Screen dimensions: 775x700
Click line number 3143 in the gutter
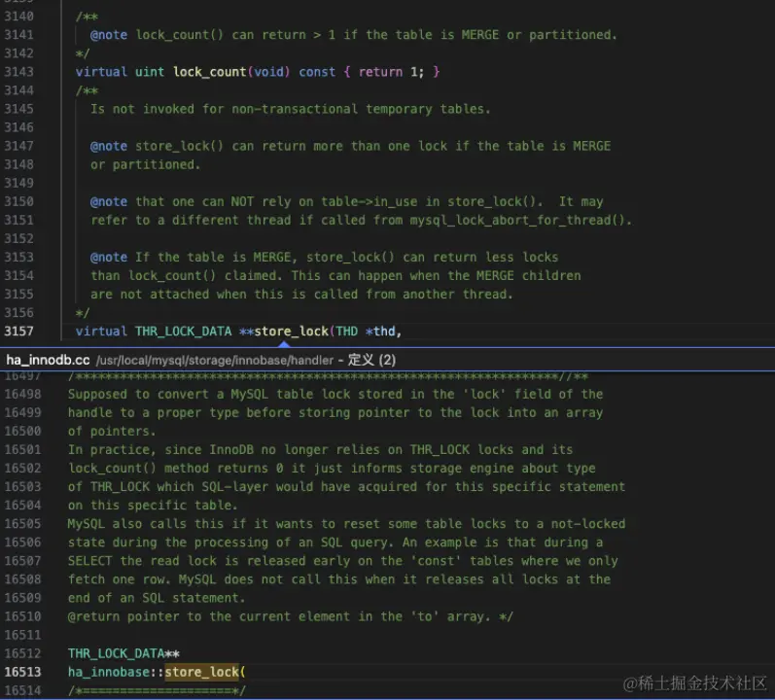[18, 72]
